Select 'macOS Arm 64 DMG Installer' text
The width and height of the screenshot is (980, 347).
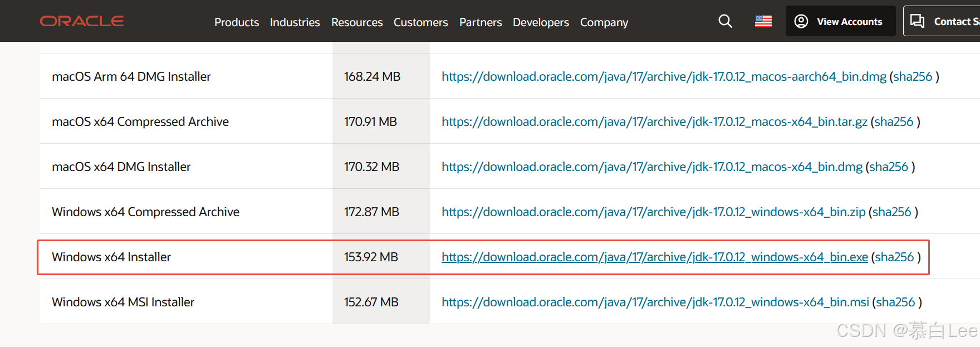pyautogui.click(x=131, y=76)
